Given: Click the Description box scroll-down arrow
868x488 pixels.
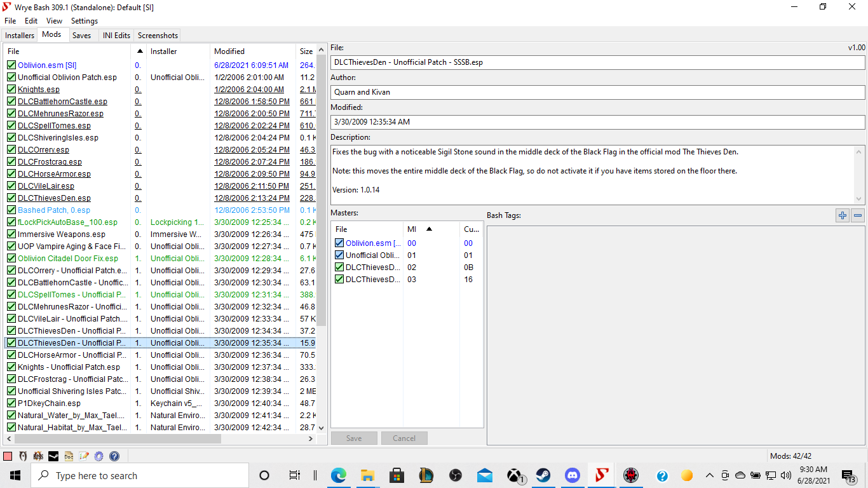Looking at the screenshot, I should 860,199.
